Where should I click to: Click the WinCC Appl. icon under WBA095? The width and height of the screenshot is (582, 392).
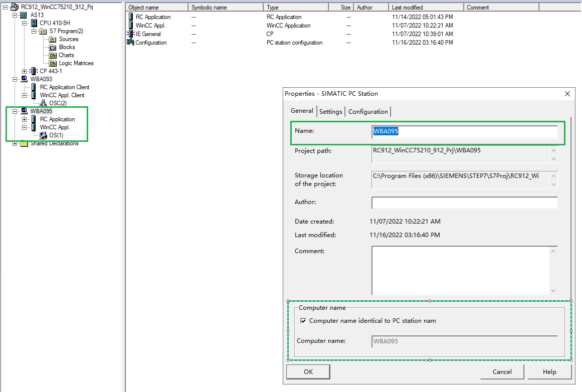tap(34, 127)
